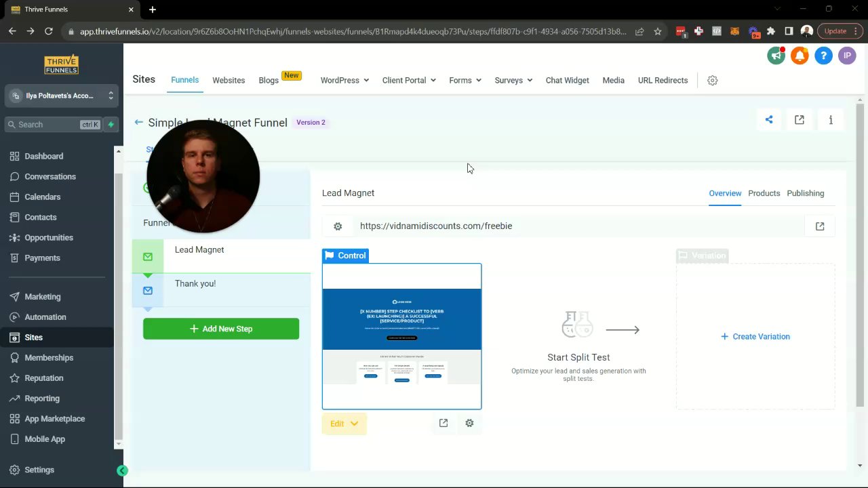Select the Overview tab
The image size is (868, 488).
pos(725,193)
